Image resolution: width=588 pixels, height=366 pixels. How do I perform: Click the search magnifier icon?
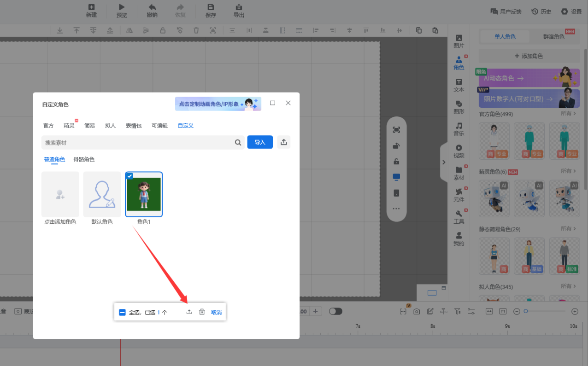click(238, 143)
